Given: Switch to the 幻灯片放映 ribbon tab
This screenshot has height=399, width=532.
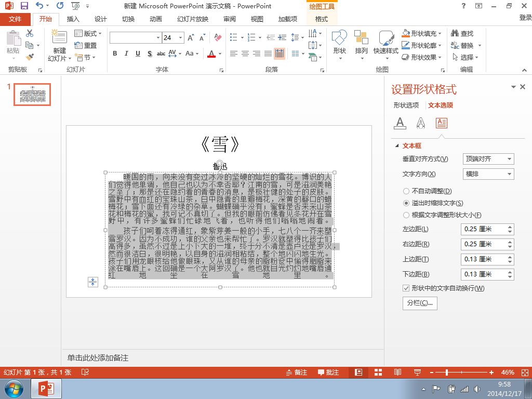Looking at the screenshot, I should point(192,19).
